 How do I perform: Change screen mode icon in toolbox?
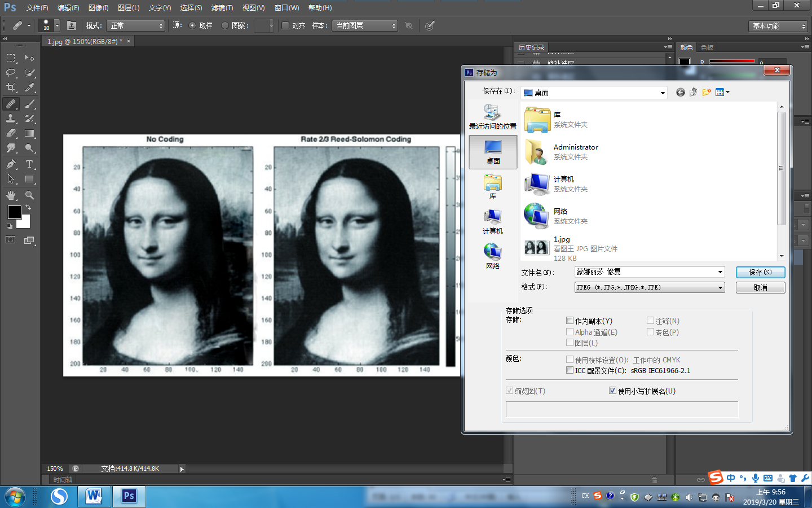29,240
